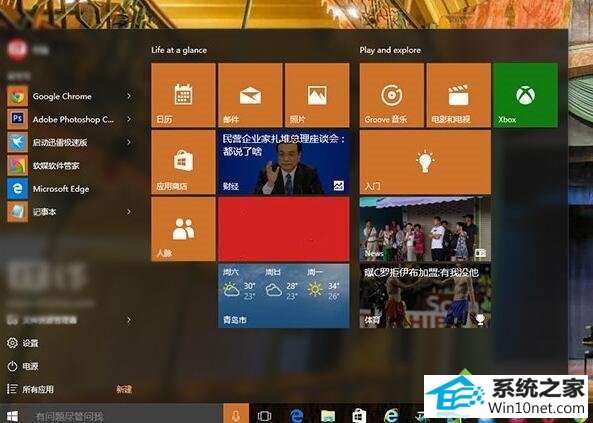Expand the Google Chrome jump list arrow
Image resolution: width=593 pixels, height=423 pixels.
(x=129, y=96)
